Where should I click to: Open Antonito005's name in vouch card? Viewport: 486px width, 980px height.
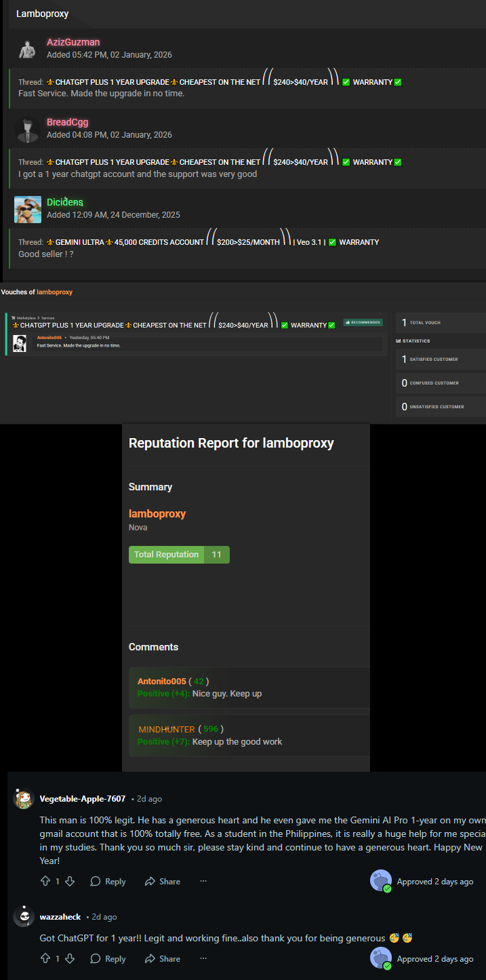[x=49, y=337]
